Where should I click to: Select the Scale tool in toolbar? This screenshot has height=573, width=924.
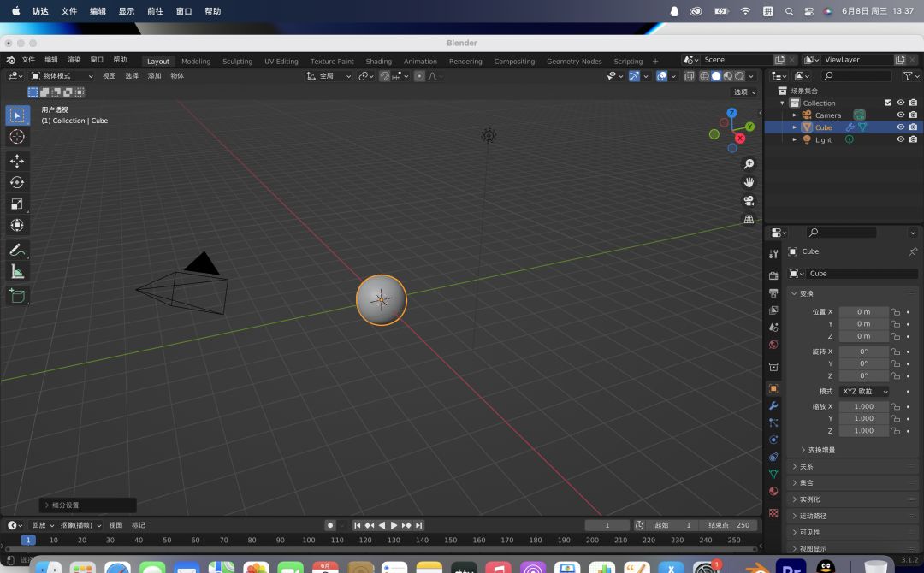pos(17,204)
